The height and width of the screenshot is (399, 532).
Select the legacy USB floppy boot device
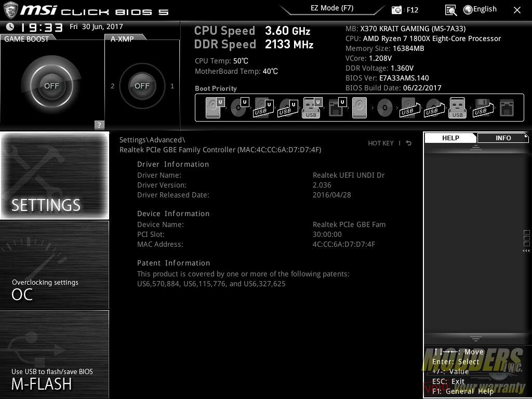[483, 108]
